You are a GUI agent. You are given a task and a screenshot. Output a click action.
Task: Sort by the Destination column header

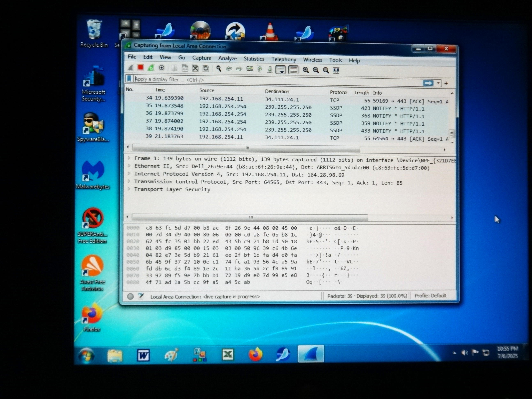tap(277, 91)
